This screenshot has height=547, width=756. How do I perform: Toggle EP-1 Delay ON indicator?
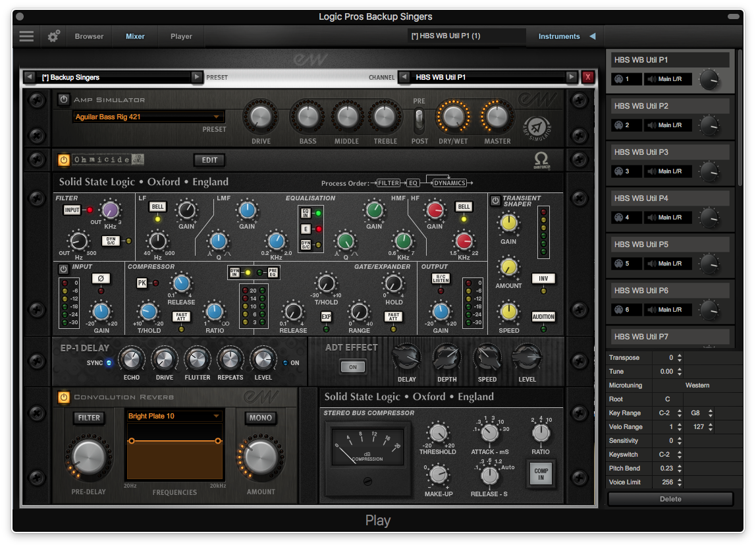coord(285,362)
